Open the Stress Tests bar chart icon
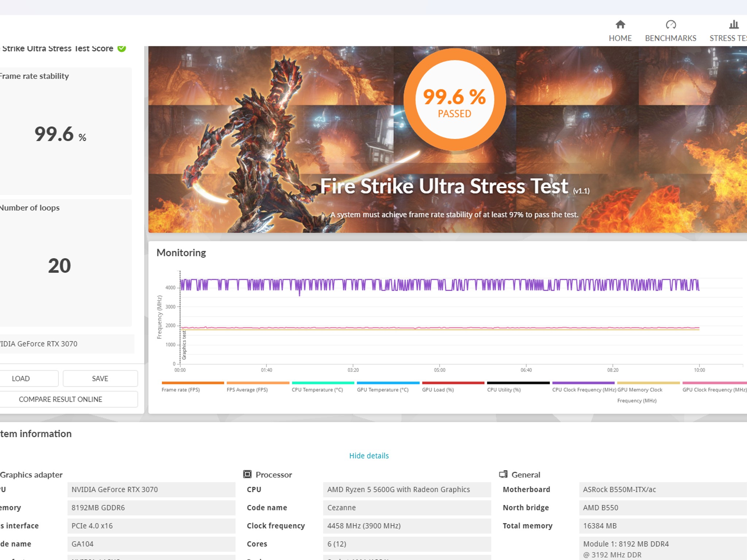Viewport: 747px width, 560px height. 734,24
